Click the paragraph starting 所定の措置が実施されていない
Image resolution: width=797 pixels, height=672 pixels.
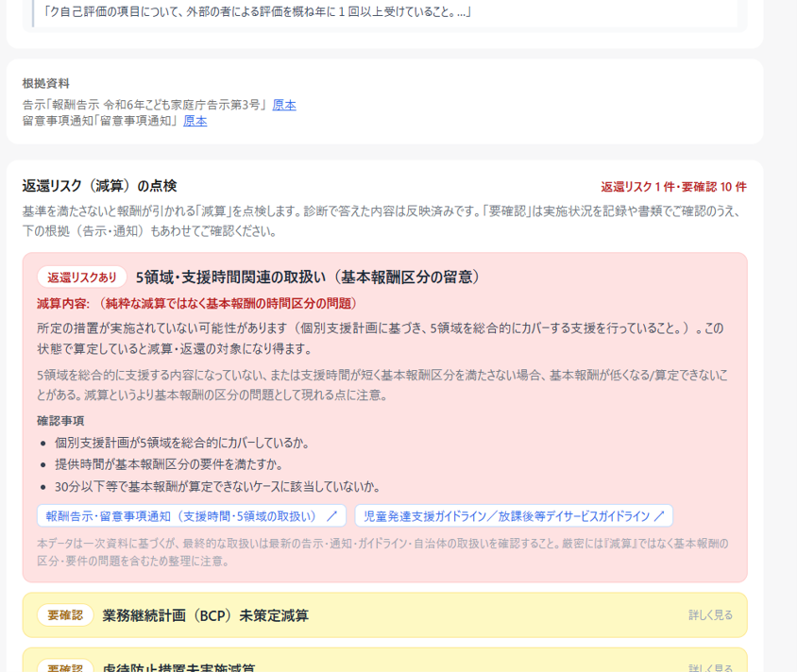381,338
